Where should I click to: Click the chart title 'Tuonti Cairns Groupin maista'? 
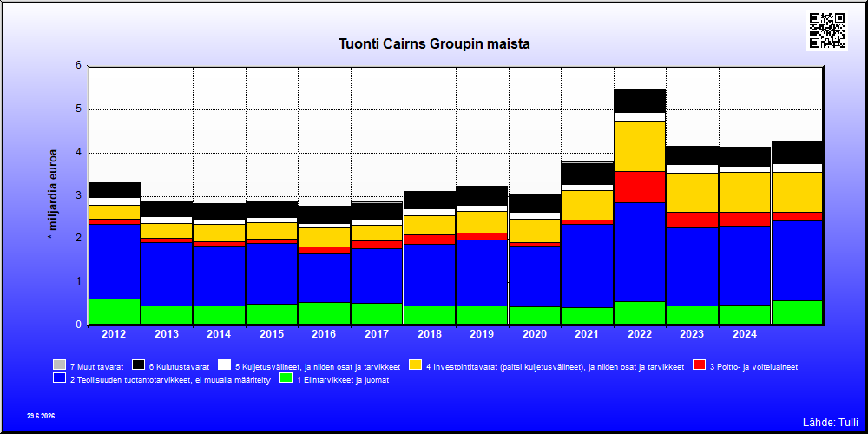coord(434,44)
